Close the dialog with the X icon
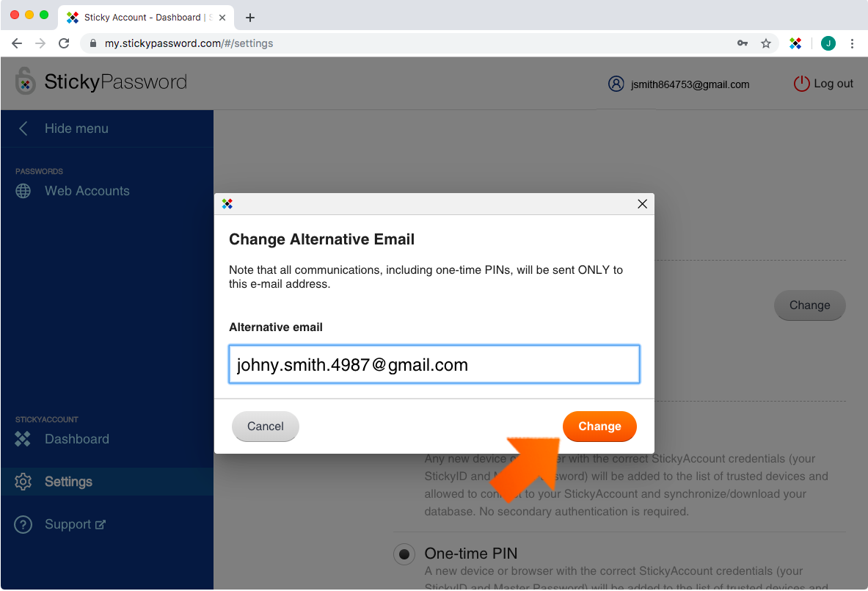 pos(642,204)
